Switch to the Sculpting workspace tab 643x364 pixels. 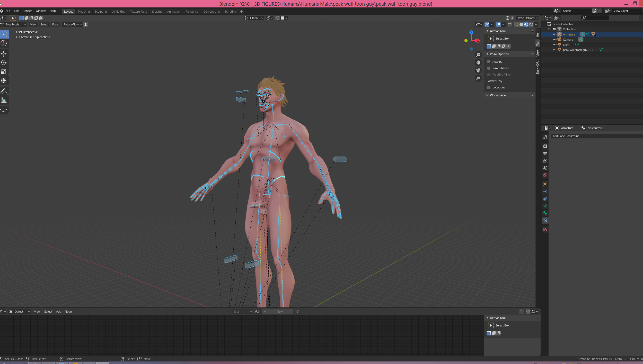pos(100,12)
